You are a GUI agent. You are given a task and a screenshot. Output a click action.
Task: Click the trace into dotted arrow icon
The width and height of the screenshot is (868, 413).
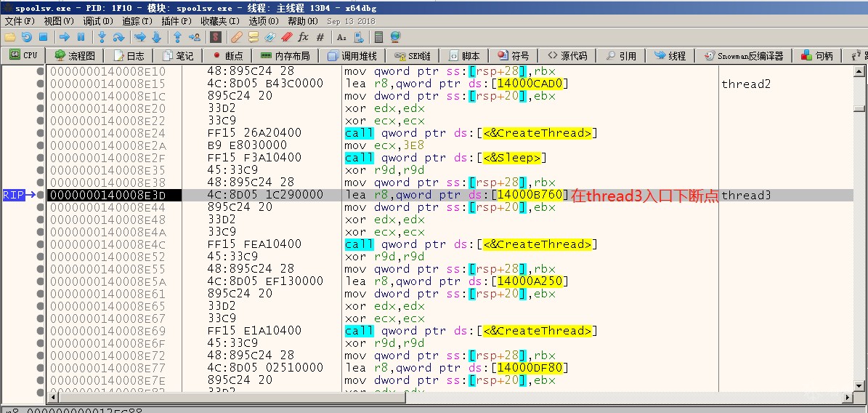pyautogui.click(x=140, y=37)
